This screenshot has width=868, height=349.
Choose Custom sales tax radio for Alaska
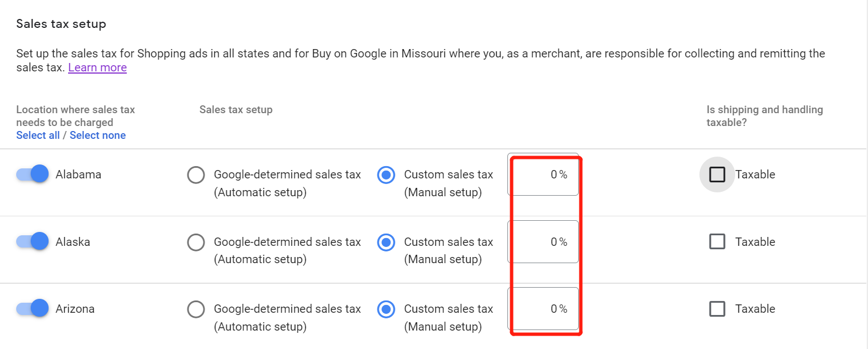click(386, 242)
